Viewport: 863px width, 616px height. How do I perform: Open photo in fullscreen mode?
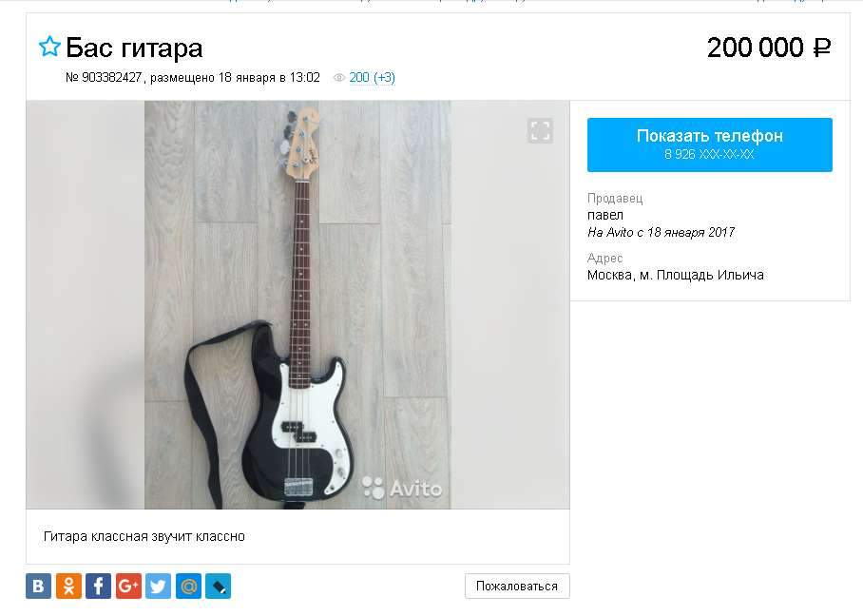point(540,131)
